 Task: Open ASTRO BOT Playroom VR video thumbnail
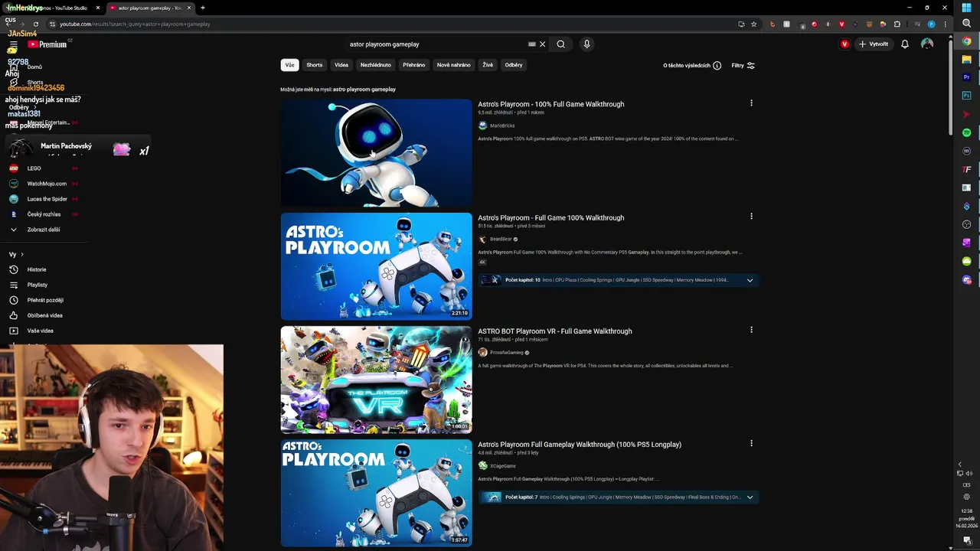click(x=376, y=380)
